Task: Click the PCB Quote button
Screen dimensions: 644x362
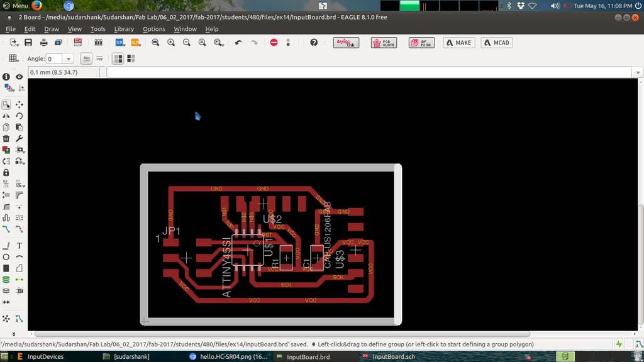Action: (384, 43)
